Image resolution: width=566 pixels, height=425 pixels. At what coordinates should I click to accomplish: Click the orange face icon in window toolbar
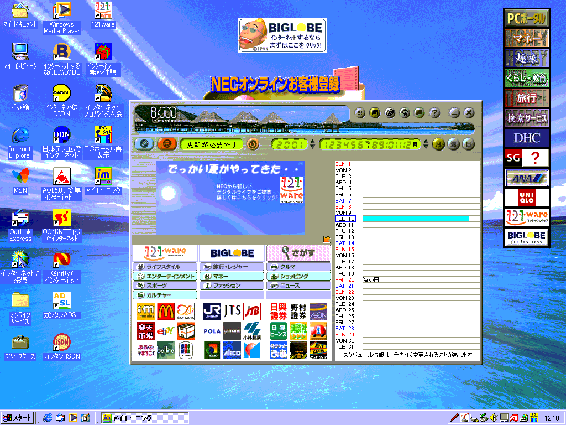tap(167, 144)
